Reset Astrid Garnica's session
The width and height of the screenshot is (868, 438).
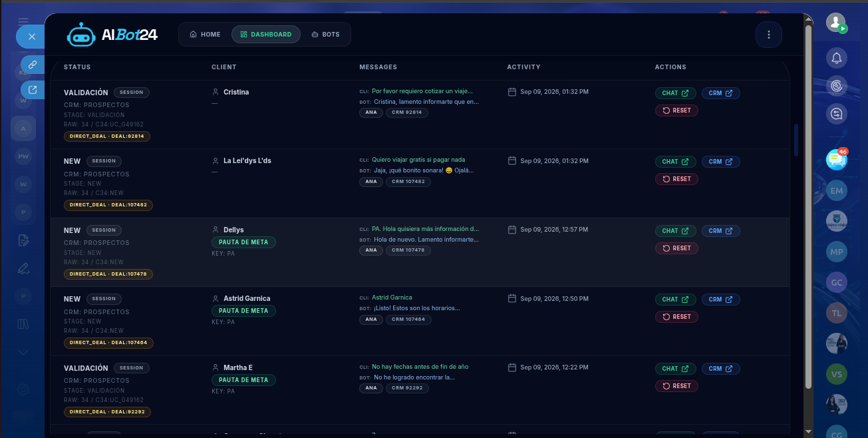pyautogui.click(x=676, y=317)
